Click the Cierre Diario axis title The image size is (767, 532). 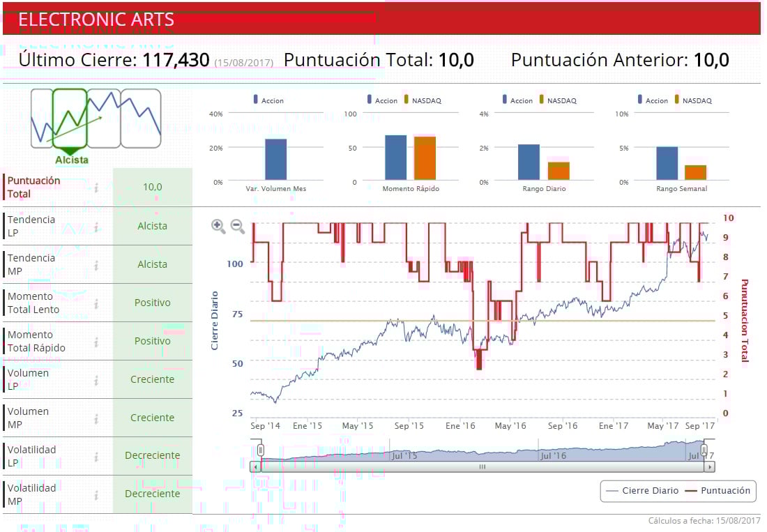(214, 321)
